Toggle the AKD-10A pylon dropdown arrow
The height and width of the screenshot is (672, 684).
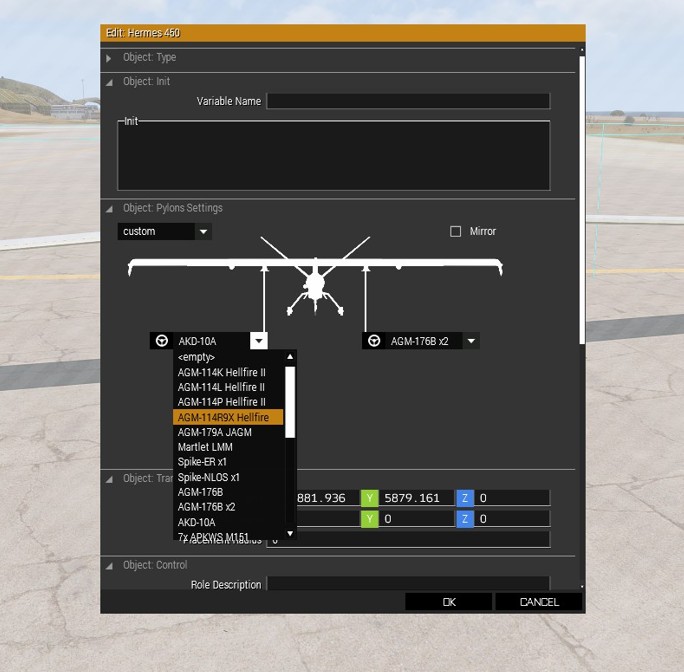[259, 341]
